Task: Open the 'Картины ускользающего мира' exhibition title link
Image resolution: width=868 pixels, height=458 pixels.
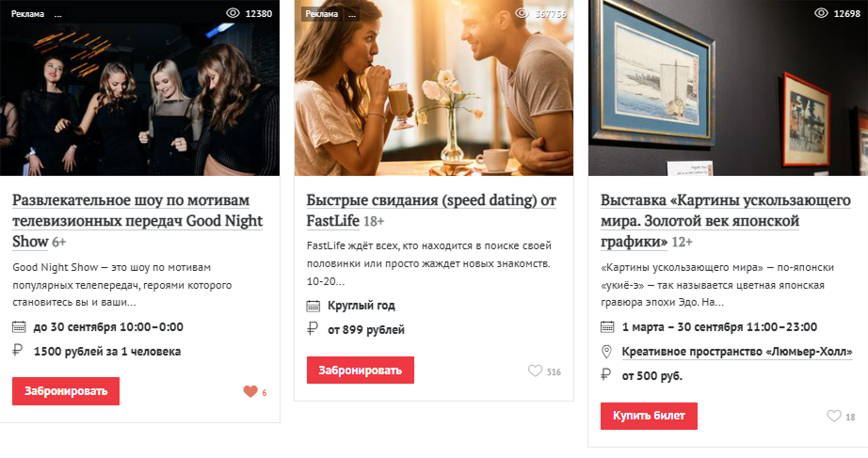Action: (726, 221)
